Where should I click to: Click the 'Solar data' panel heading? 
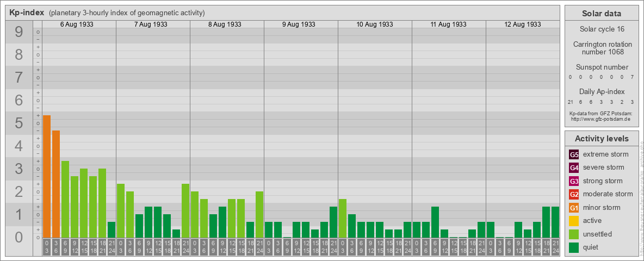point(601,14)
